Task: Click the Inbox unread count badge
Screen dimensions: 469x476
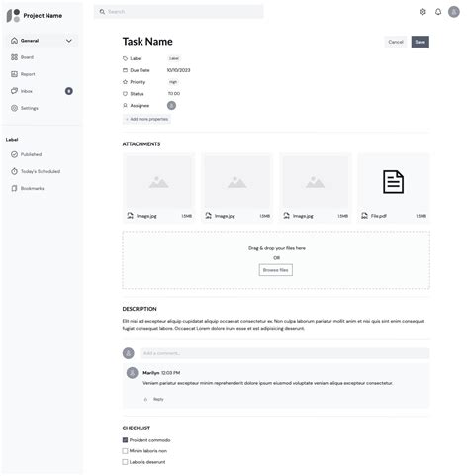Action: click(x=69, y=91)
